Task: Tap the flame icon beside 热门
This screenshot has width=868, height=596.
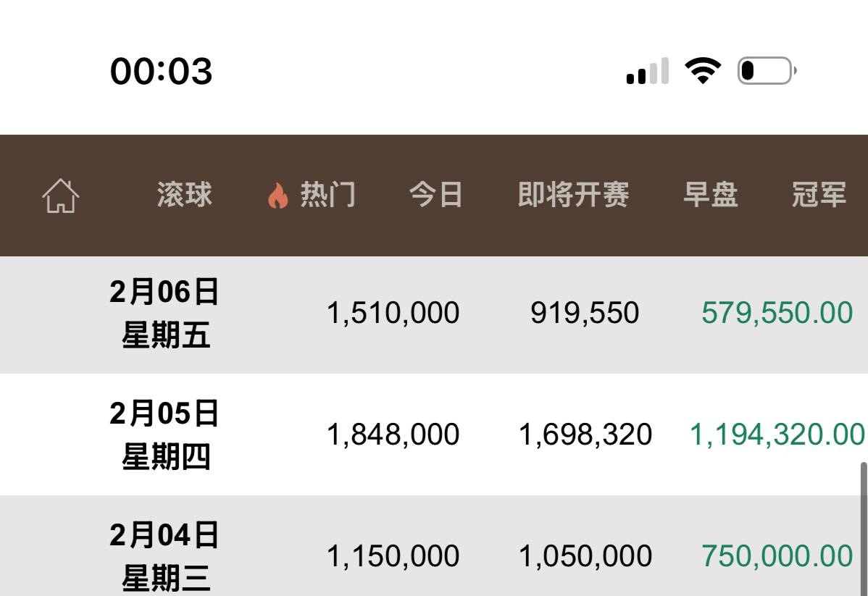Action: 277,196
